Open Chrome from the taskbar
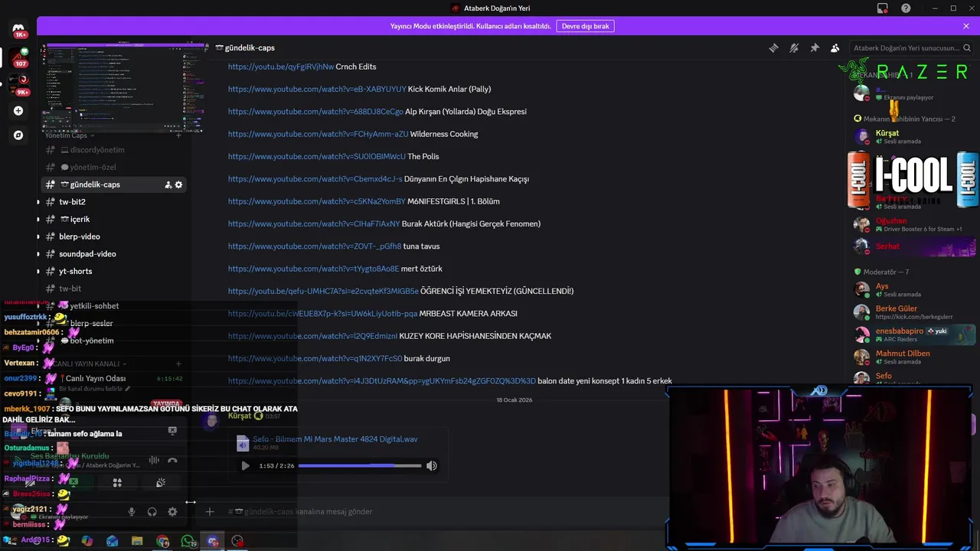This screenshot has height=551, width=980. pos(162,541)
